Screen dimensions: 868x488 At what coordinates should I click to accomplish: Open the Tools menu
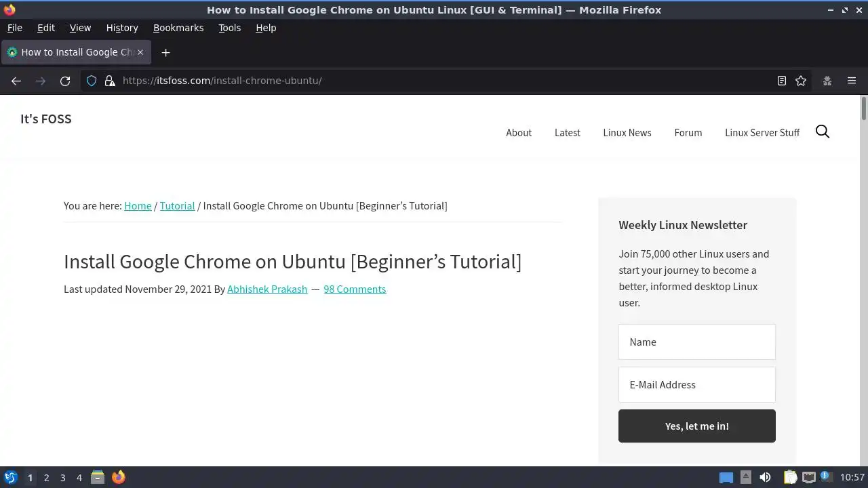[229, 28]
